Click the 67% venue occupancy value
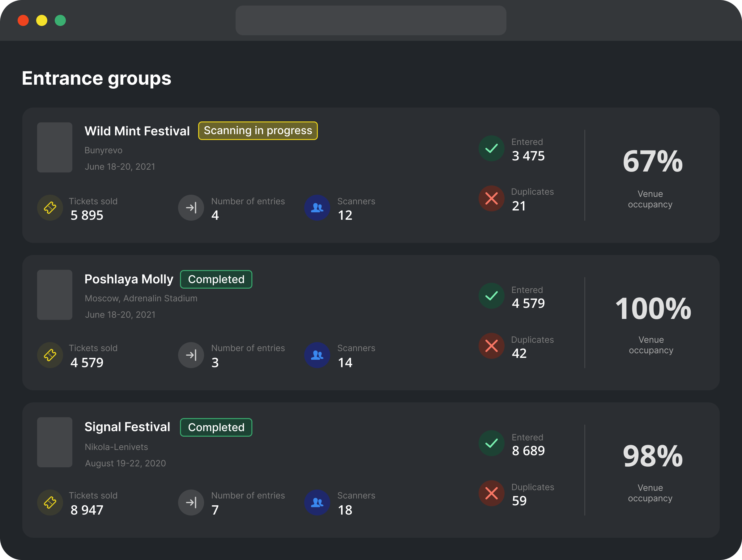This screenshot has width=742, height=560. click(x=652, y=161)
